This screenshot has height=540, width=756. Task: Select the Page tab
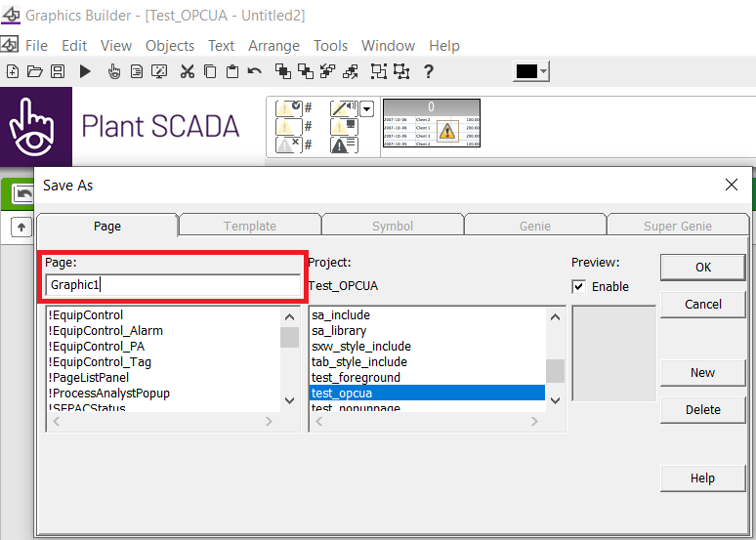pyautogui.click(x=107, y=226)
